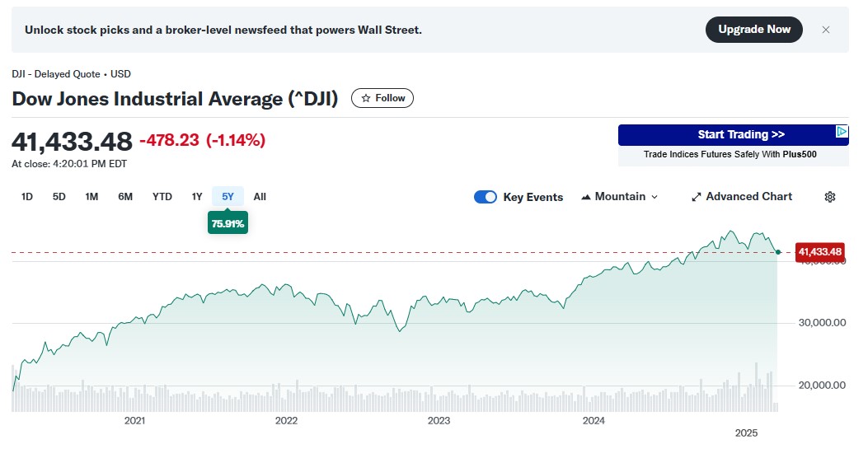868x449 pixels.
Task: Click the Upgrade Now button
Action: pyautogui.click(x=753, y=30)
